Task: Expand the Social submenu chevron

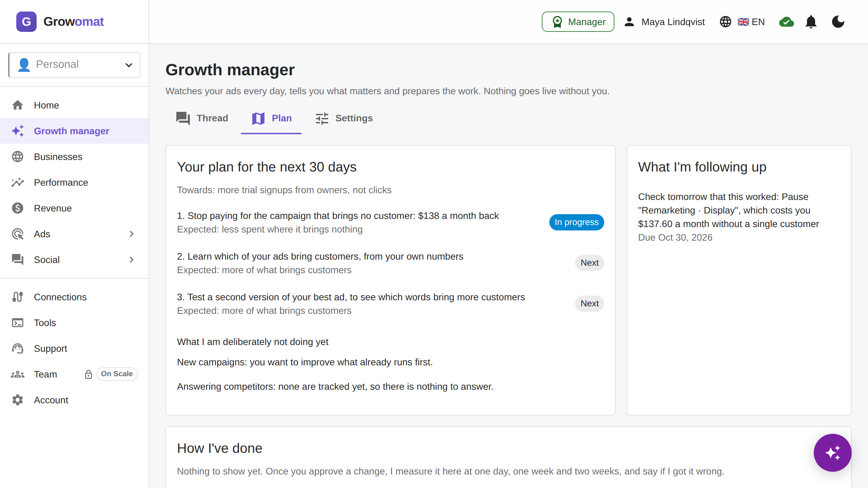Action: click(x=132, y=260)
